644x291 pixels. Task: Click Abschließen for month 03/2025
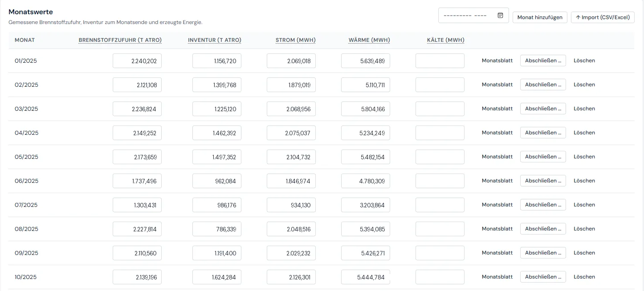point(543,109)
